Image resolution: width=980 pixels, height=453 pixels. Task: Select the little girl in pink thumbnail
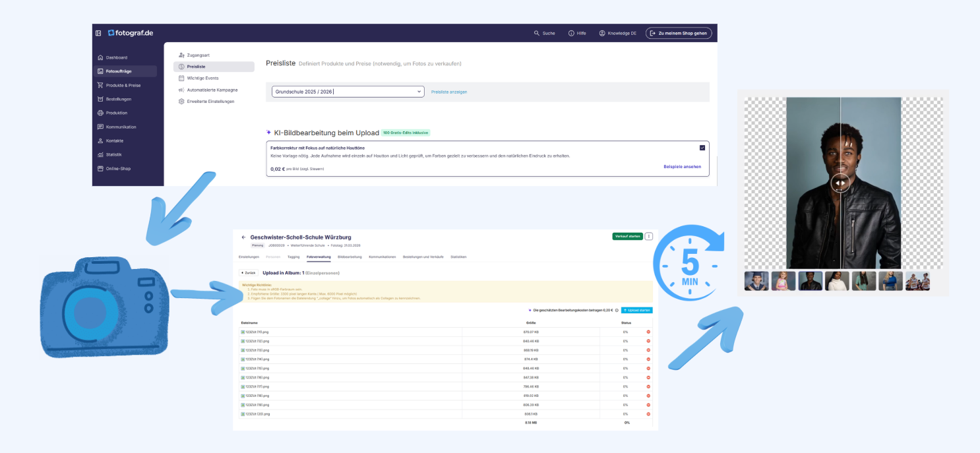click(783, 281)
